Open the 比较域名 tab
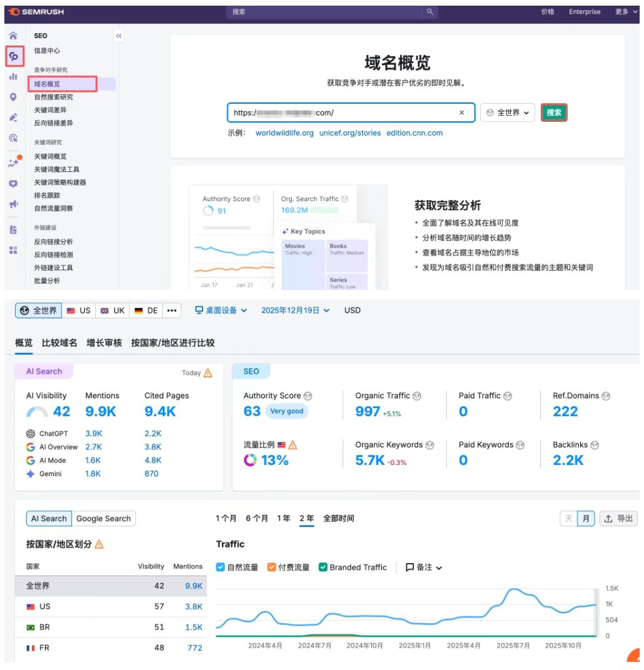This screenshot has height=670, width=644. coord(59,342)
